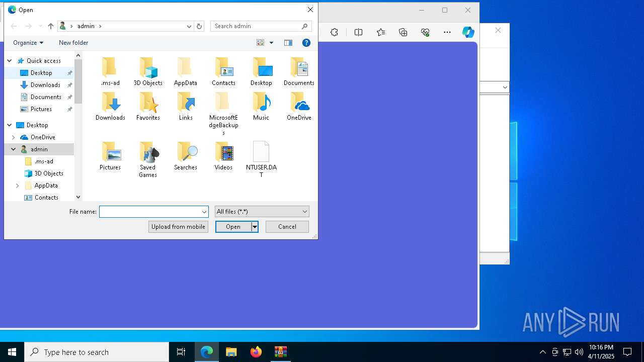
Task: Open address bar previous locations dropdown
Action: [189, 26]
